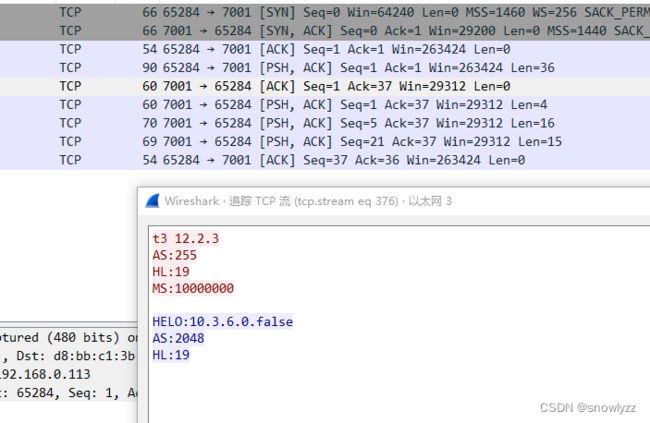Click the '65284, Seq: 1' TCP detail line
The height and width of the screenshot is (423, 650).
69,393
